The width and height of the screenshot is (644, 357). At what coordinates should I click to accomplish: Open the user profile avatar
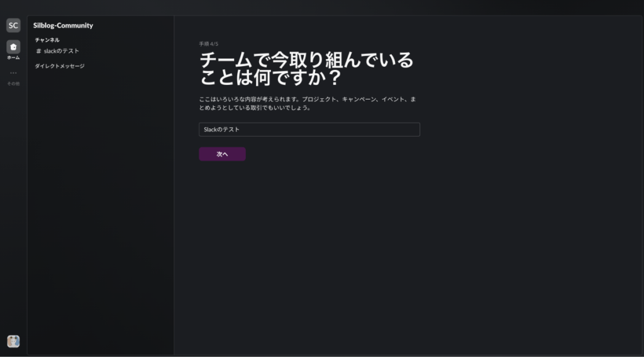click(x=13, y=341)
